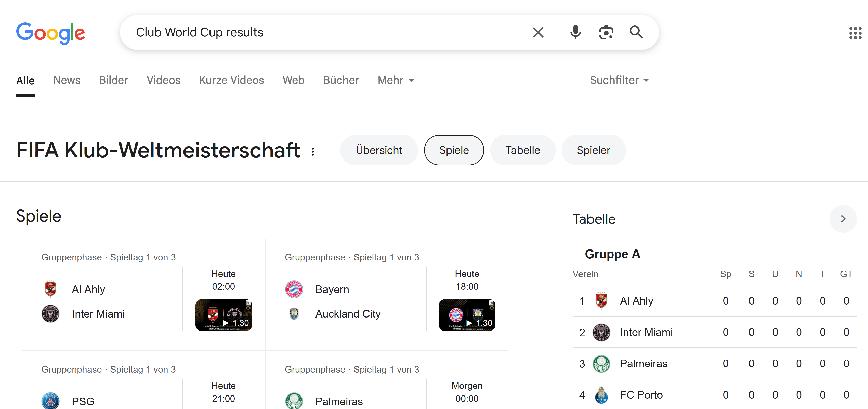Image resolution: width=868 pixels, height=409 pixels.
Task: Open the Google apps grid
Action: (855, 33)
